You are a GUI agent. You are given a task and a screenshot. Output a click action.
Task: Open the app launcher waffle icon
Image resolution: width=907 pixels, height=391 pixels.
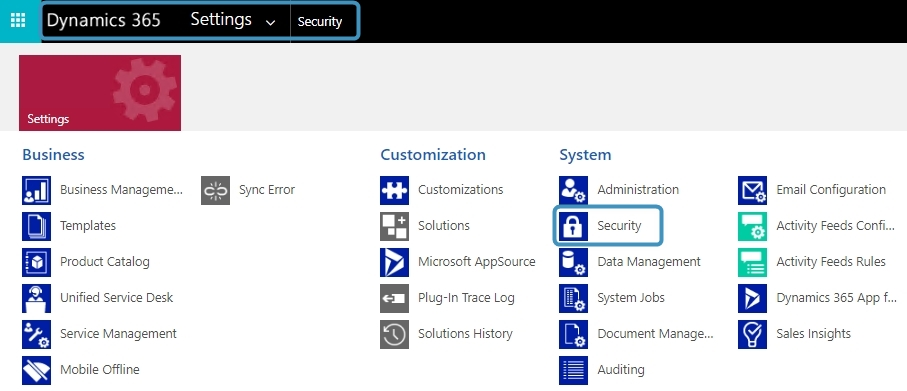(x=18, y=21)
